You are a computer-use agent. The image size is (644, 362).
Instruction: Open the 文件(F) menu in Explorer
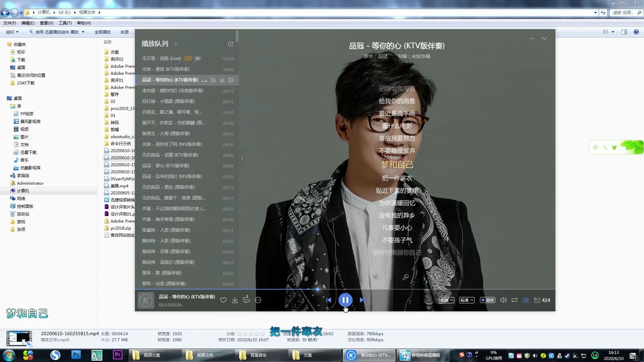click(10, 23)
